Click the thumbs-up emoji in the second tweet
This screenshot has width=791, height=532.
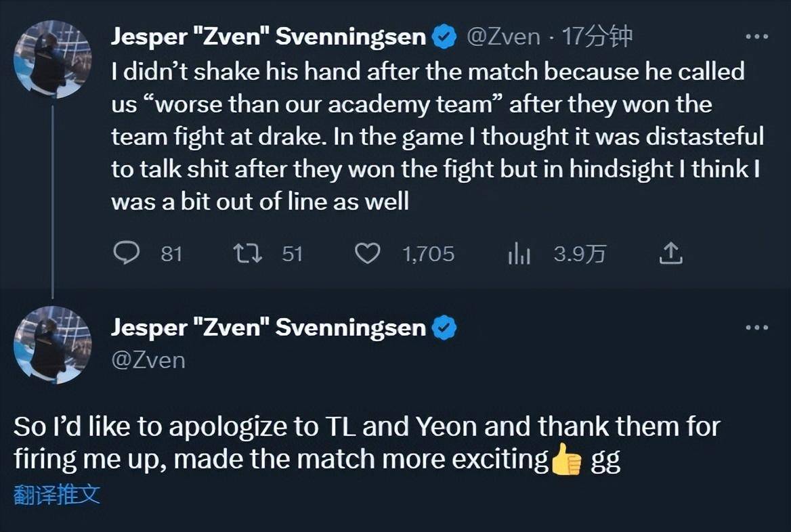click(x=566, y=462)
